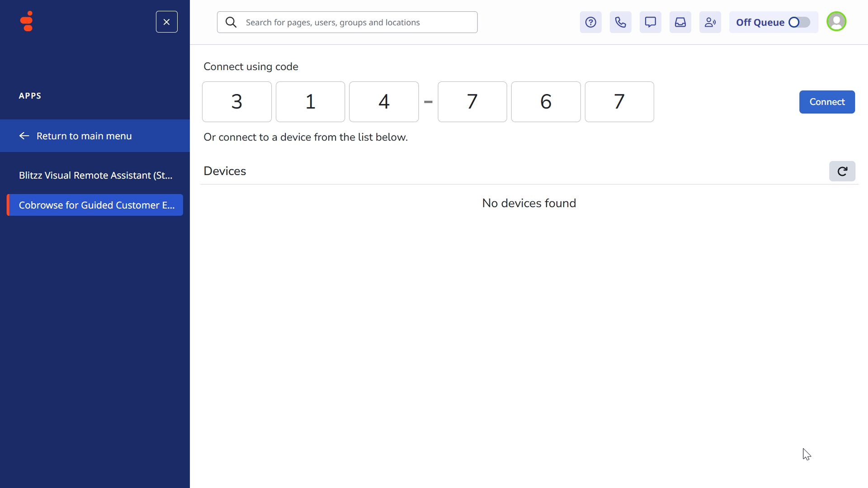Click the first code digit box showing 3
This screenshot has width=868, height=488.
pyautogui.click(x=236, y=102)
